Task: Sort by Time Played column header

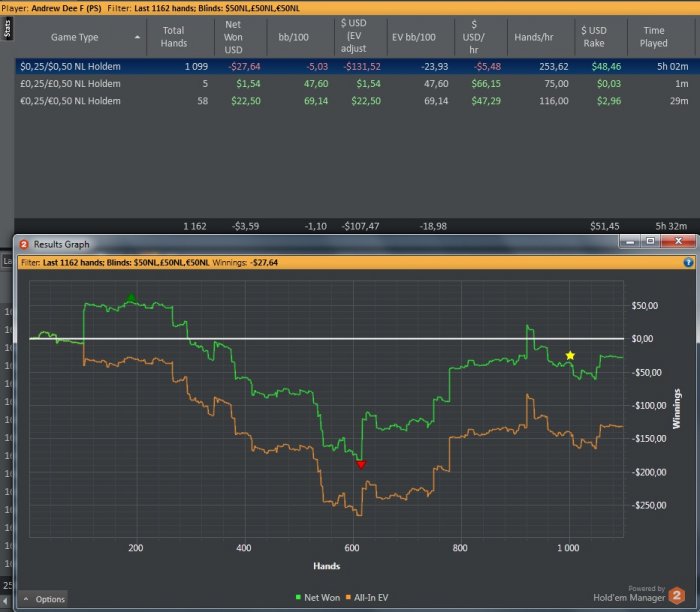Action: pyautogui.click(x=654, y=37)
